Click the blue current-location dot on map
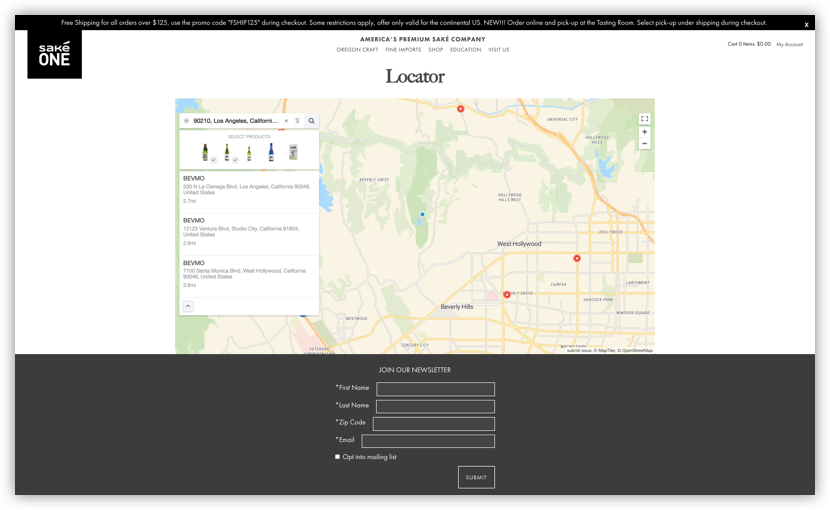The width and height of the screenshot is (830, 510). point(422,214)
